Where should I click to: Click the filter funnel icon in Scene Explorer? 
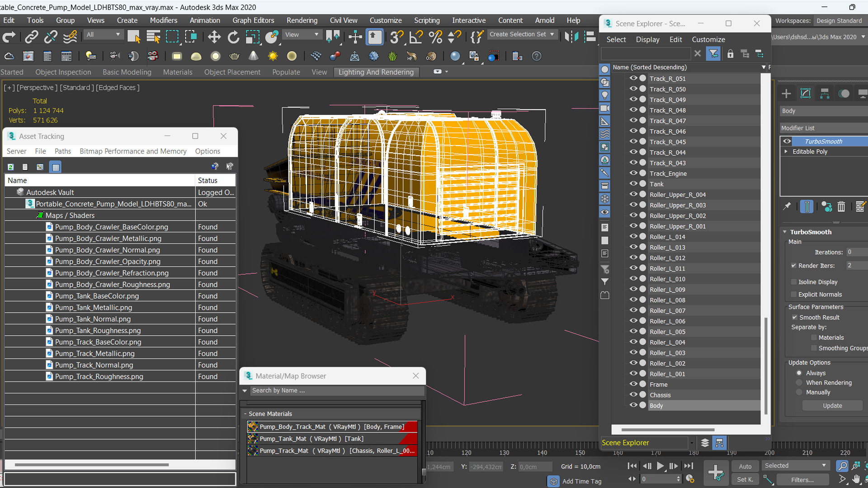(713, 54)
